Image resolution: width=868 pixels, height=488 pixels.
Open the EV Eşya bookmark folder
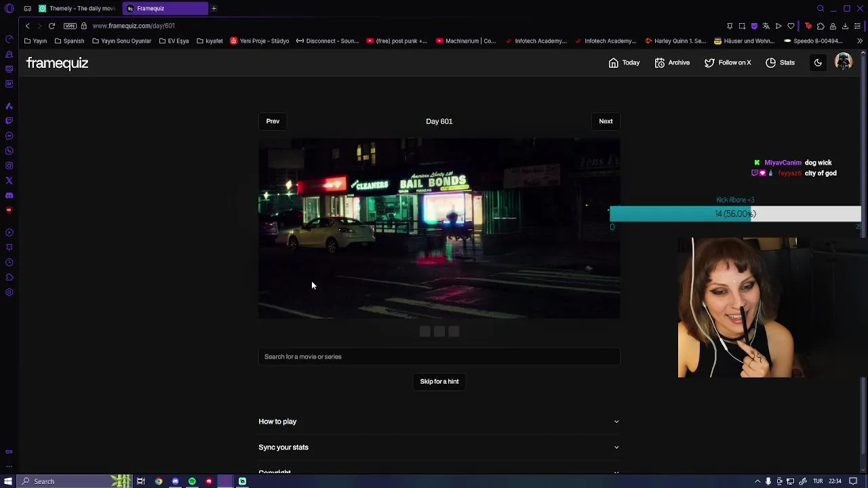(x=174, y=41)
